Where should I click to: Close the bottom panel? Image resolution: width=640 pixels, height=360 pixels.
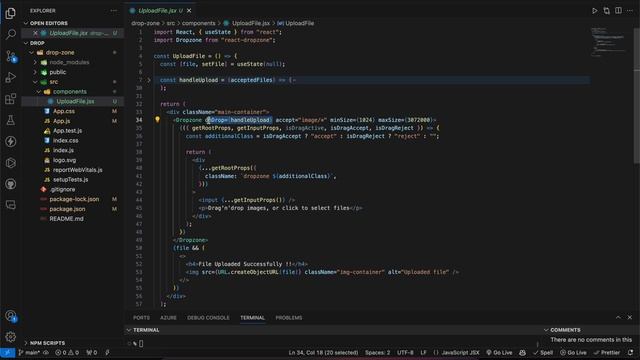click(x=630, y=317)
